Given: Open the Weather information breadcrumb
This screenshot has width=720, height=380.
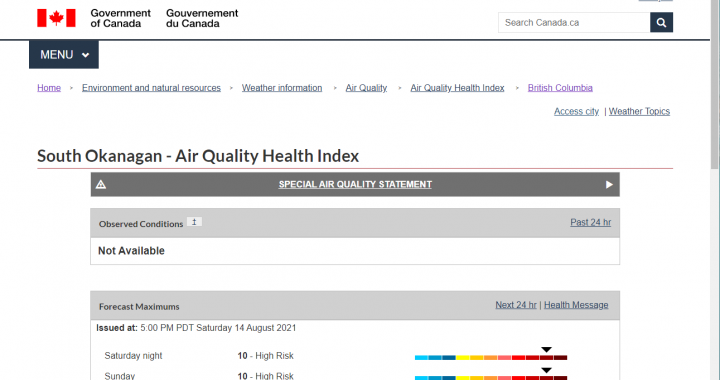Looking at the screenshot, I should coord(282,88).
